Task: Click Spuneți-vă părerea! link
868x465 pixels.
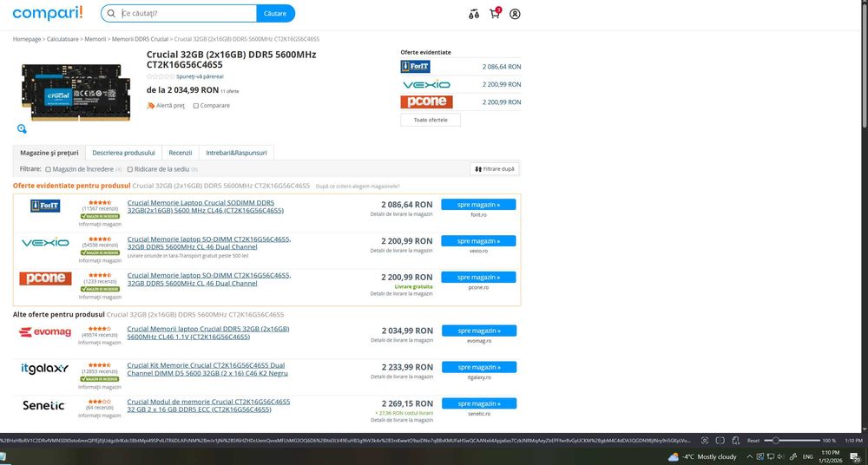Action: click(x=200, y=76)
